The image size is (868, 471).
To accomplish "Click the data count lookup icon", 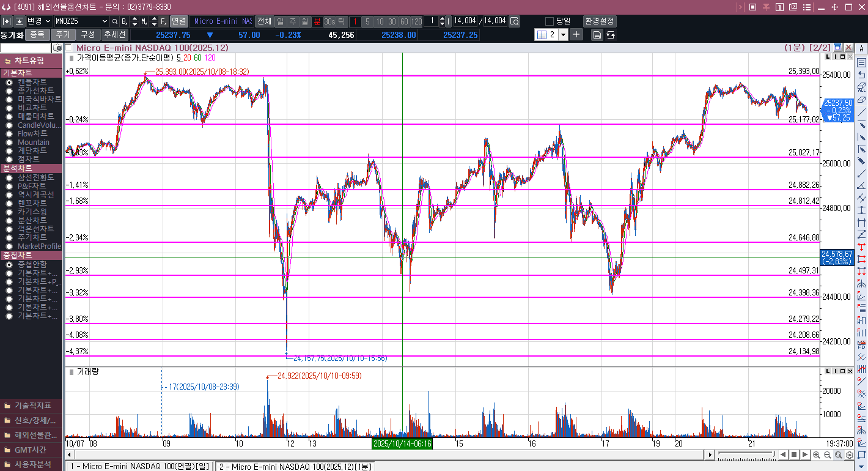I will pyautogui.click(x=514, y=21).
